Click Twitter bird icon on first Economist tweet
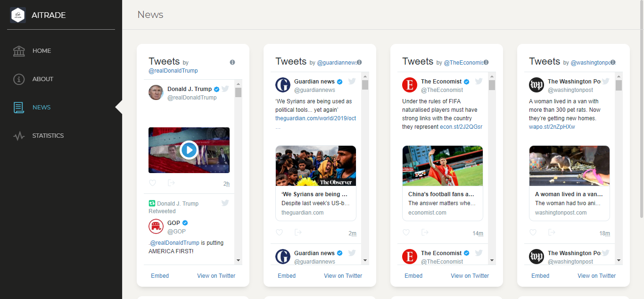 tap(479, 81)
